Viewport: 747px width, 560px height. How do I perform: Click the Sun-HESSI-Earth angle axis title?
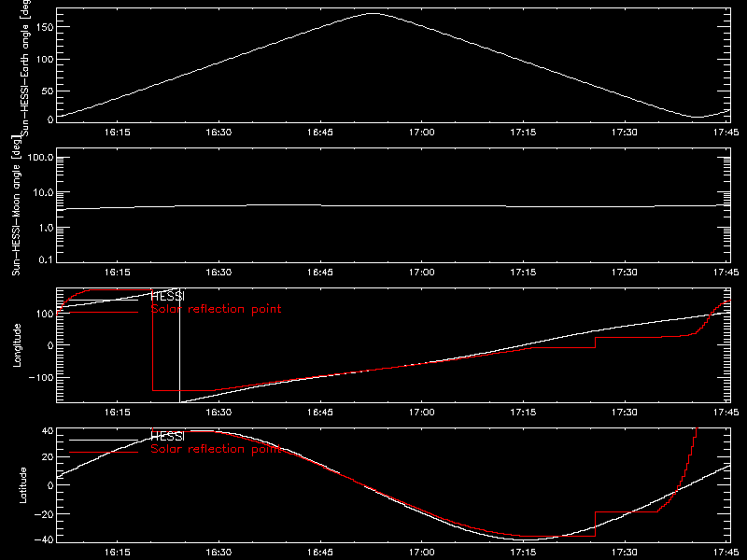pyautogui.click(x=25, y=67)
